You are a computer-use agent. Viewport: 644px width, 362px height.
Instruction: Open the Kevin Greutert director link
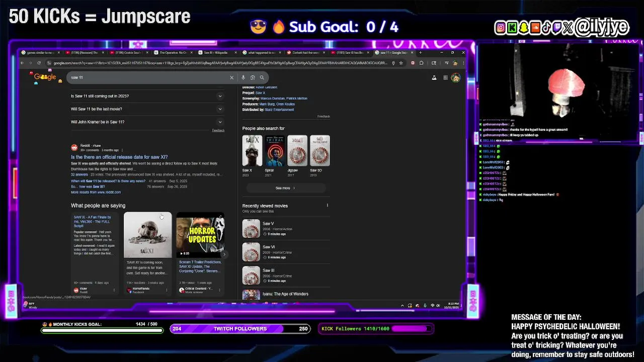[266, 87]
